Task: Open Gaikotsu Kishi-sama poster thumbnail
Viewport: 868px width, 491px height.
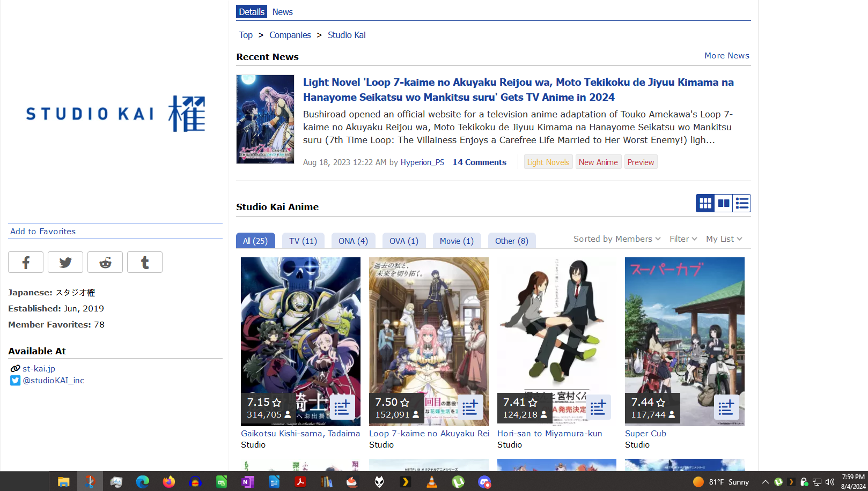Action: (300, 341)
